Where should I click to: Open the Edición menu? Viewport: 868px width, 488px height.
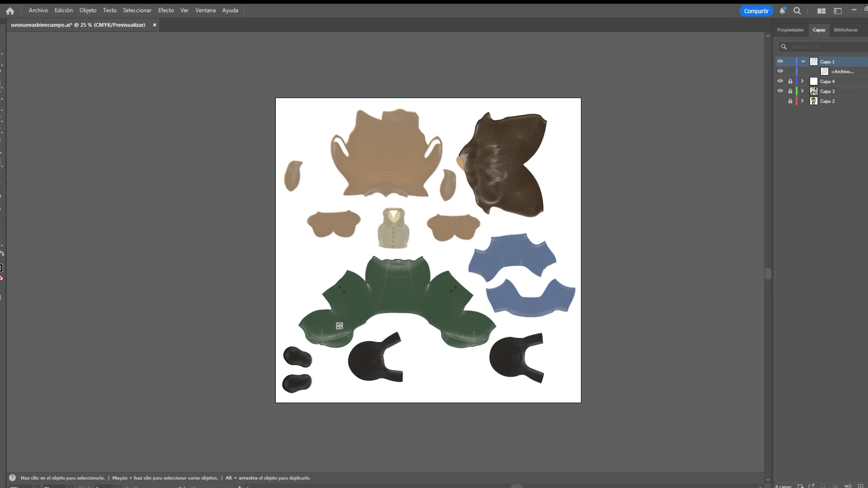click(64, 10)
